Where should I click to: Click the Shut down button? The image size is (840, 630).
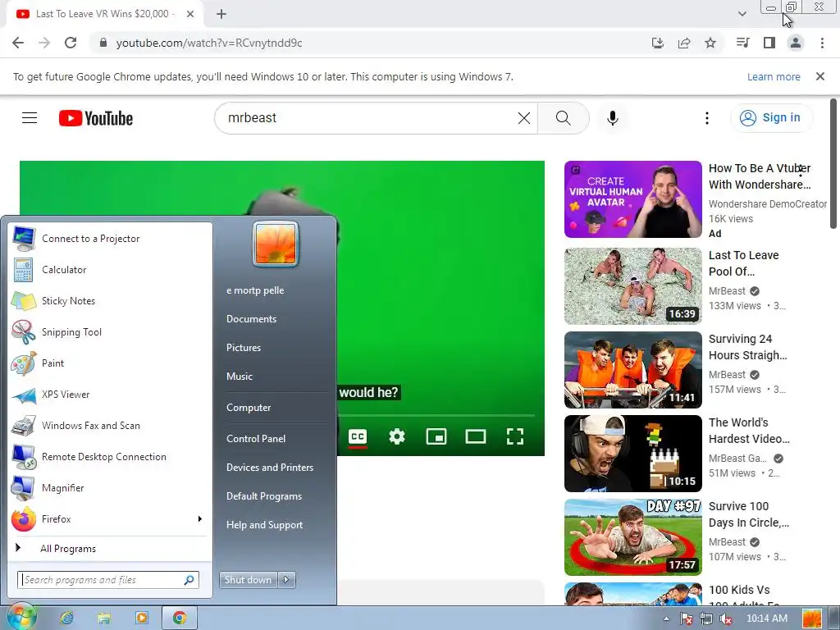point(248,580)
